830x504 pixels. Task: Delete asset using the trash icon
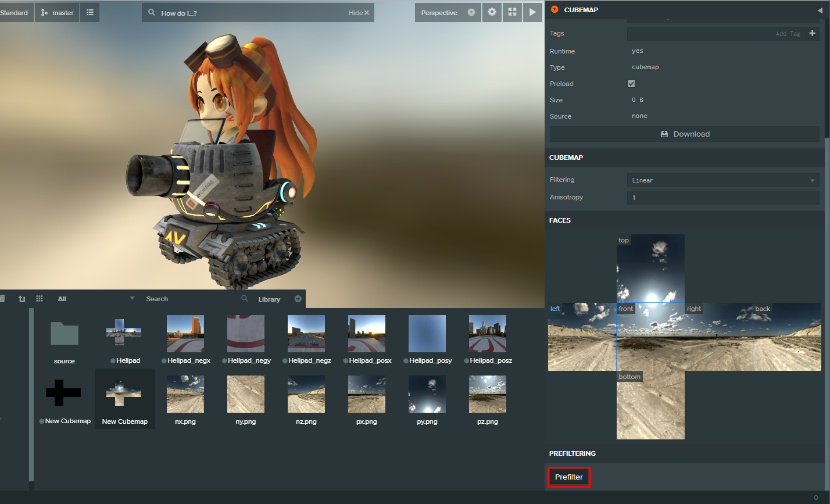2,299
